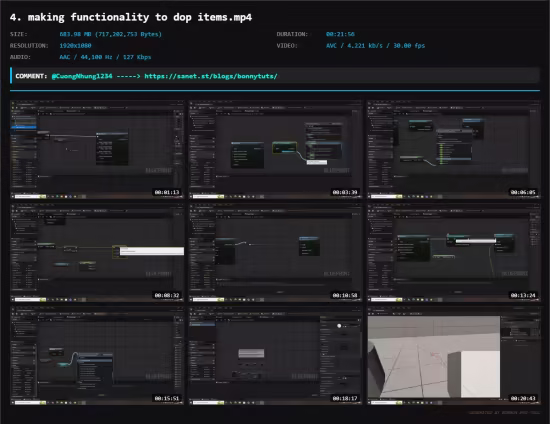Select the resolution value '1920x1080'
Screen dimensions: 550x424
click(75, 46)
